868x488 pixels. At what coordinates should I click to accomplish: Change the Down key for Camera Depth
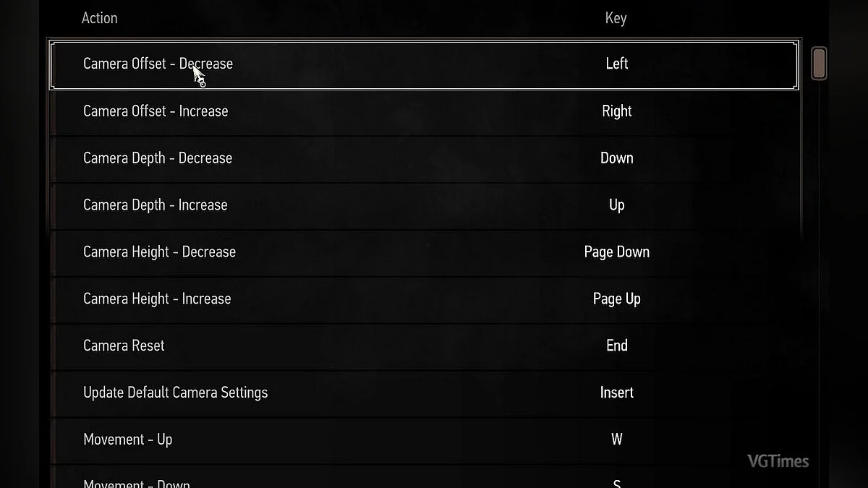coord(616,158)
